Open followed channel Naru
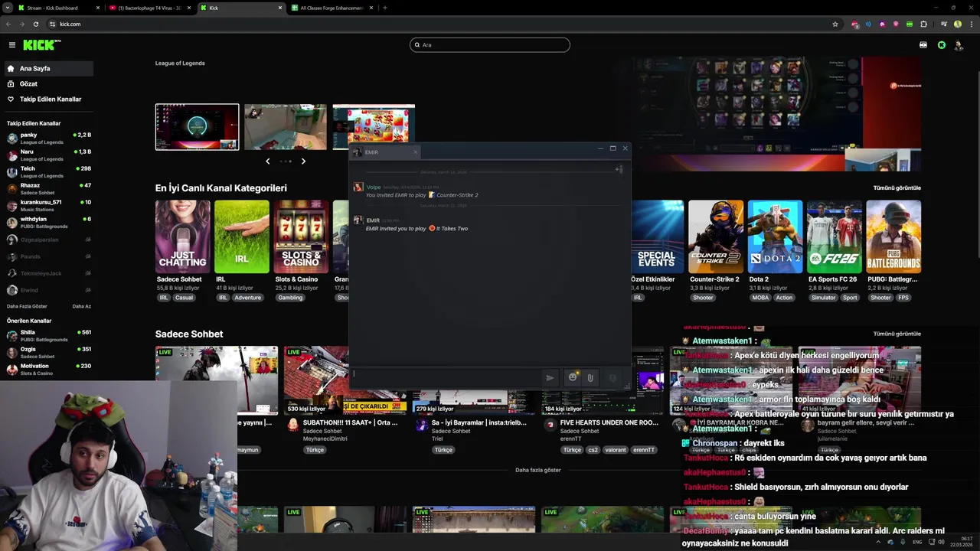The height and width of the screenshot is (551, 980). click(x=49, y=155)
